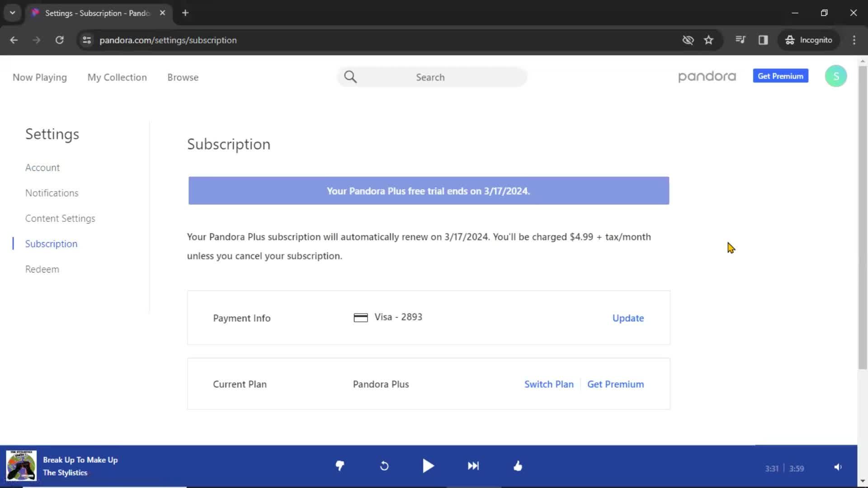The width and height of the screenshot is (868, 488).
Task: Click the Now Playing album thumbnail
Action: point(21,466)
